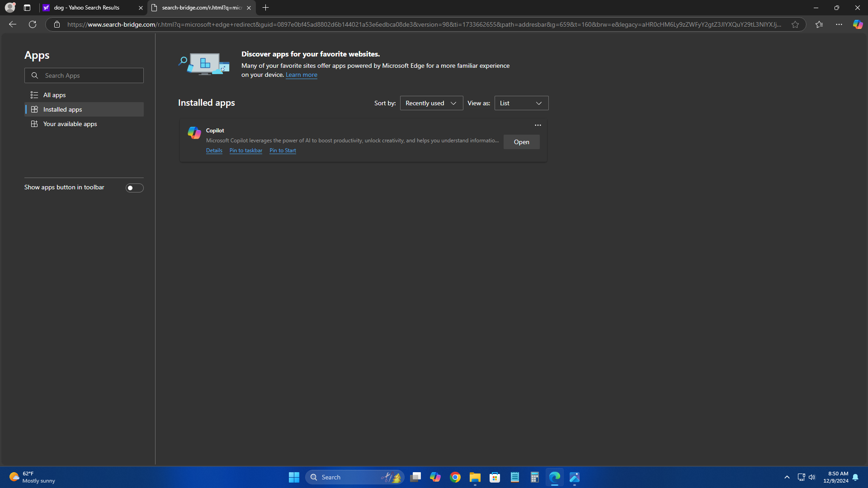This screenshot has height=488, width=868.
Task: Open the last pinned taskbar app
Action: click(575, 477)
